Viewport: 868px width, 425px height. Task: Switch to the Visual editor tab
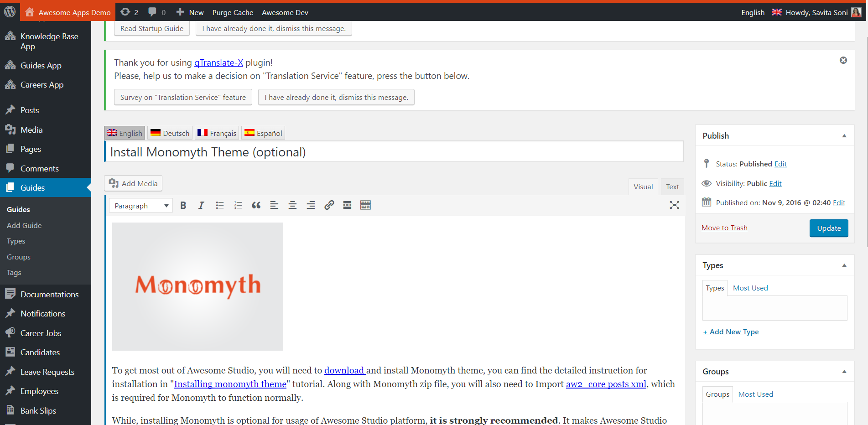pyautogui.click(x=643, y=187)
